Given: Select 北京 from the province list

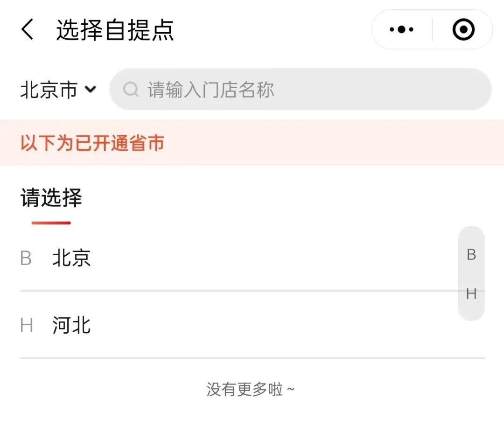Looking at the screenshot, I should [x=71, y=258].
